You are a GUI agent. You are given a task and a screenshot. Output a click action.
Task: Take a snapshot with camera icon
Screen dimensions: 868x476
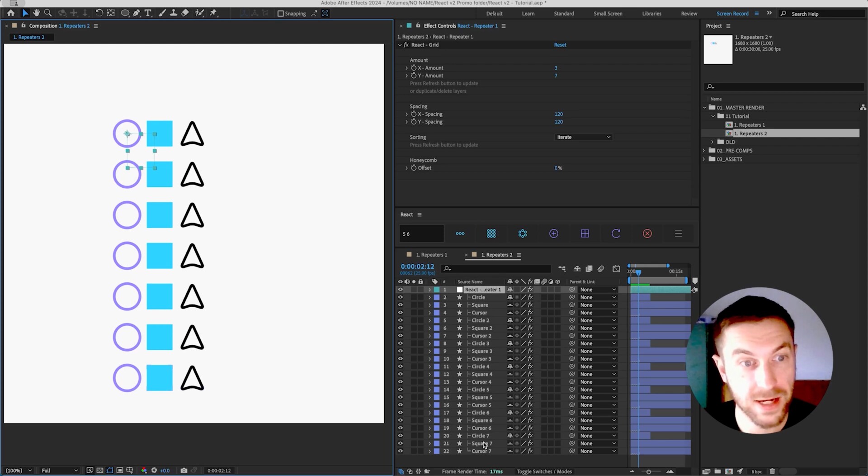(184, 471)
